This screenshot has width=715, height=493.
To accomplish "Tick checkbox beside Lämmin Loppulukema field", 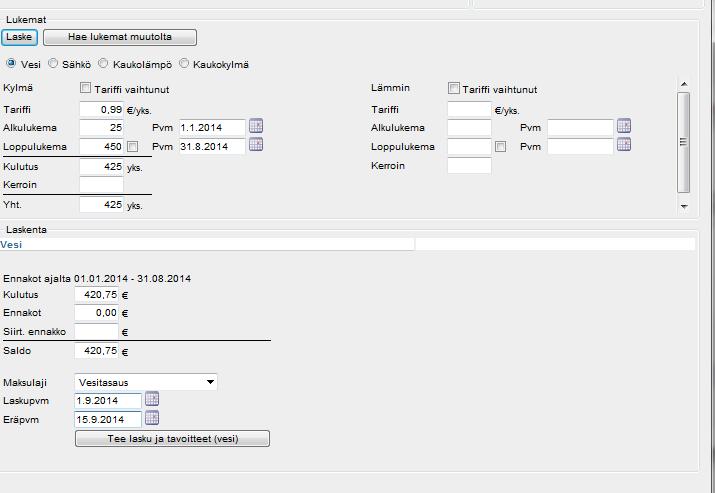I will (500, 146).
